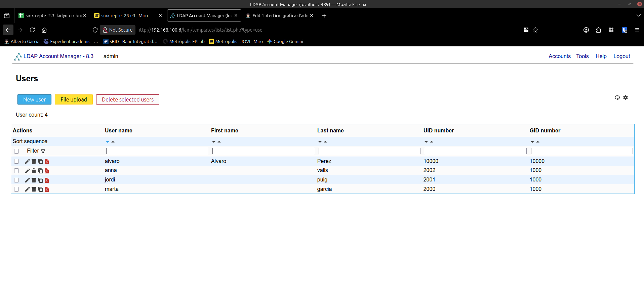Image resolution: width=644 pixels, height=289 pixels.
Task: Click the trash delete icon for anna
Action: coord(34,171)
